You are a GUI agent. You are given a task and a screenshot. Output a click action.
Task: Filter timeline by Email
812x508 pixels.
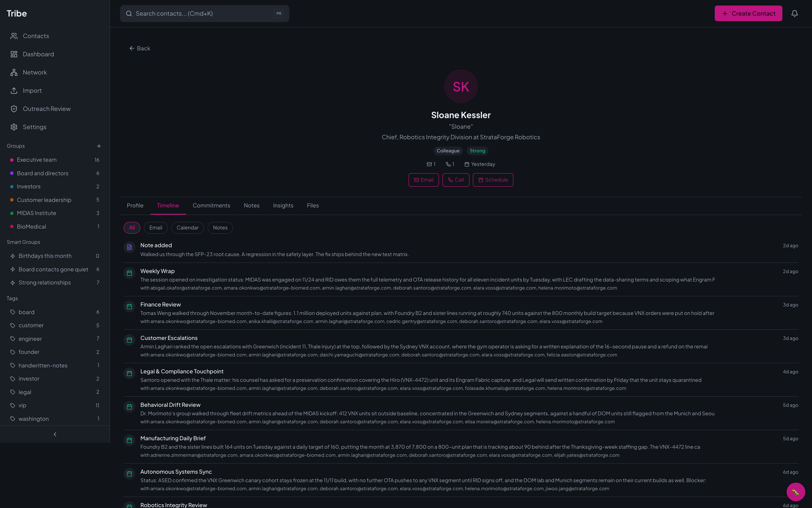coord(156,228)
